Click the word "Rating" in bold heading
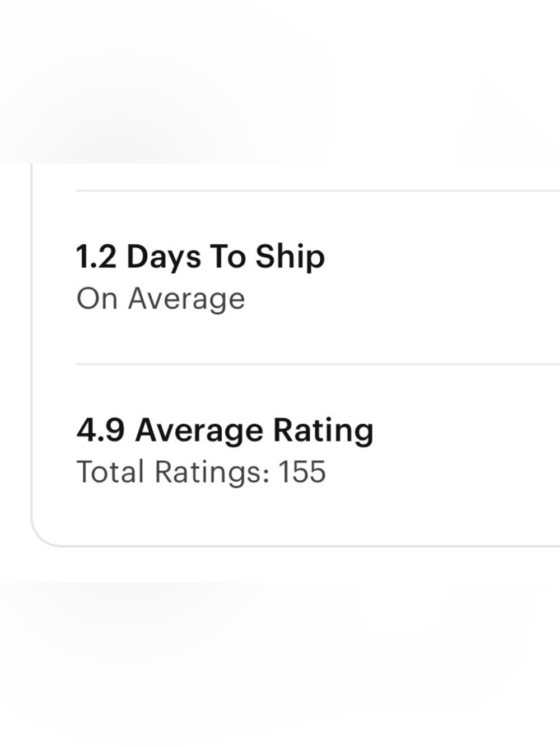The height and width of the screenshot is (747, 560). [323, 432]
